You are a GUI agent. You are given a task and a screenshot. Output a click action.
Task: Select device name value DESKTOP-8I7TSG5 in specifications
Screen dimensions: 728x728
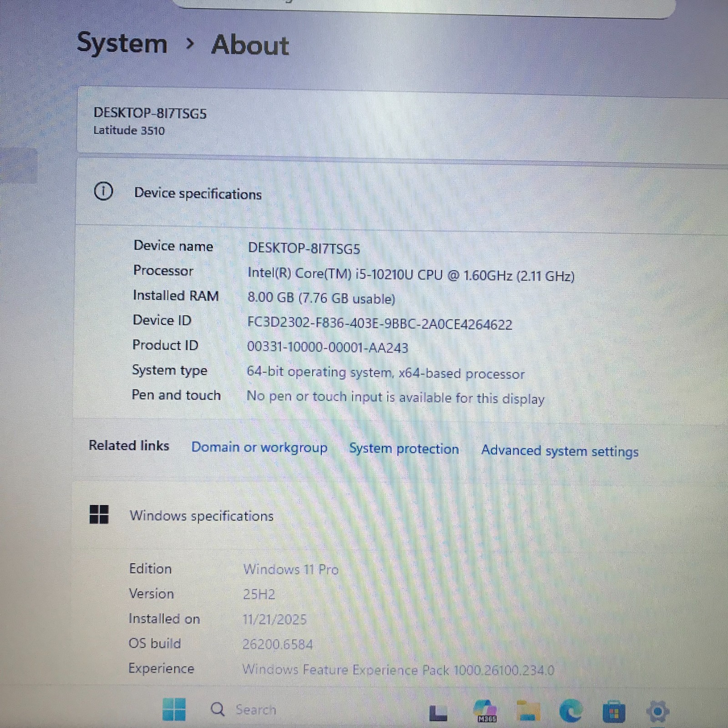pos(304,249)
